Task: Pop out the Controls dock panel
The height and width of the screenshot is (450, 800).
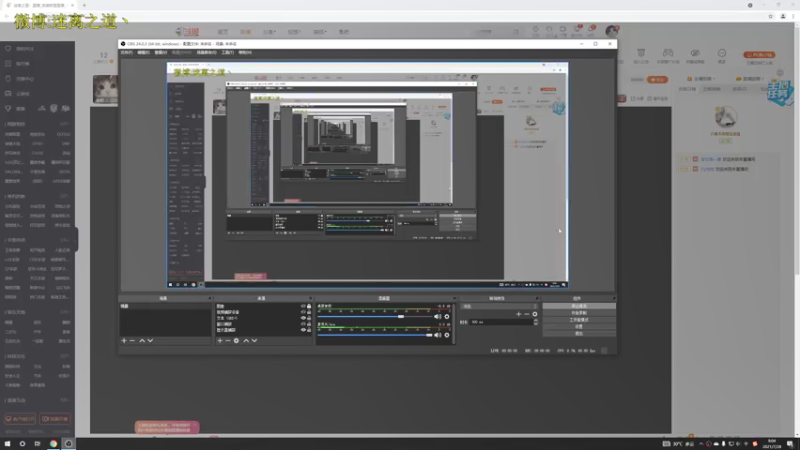Action: coord(613,298)
